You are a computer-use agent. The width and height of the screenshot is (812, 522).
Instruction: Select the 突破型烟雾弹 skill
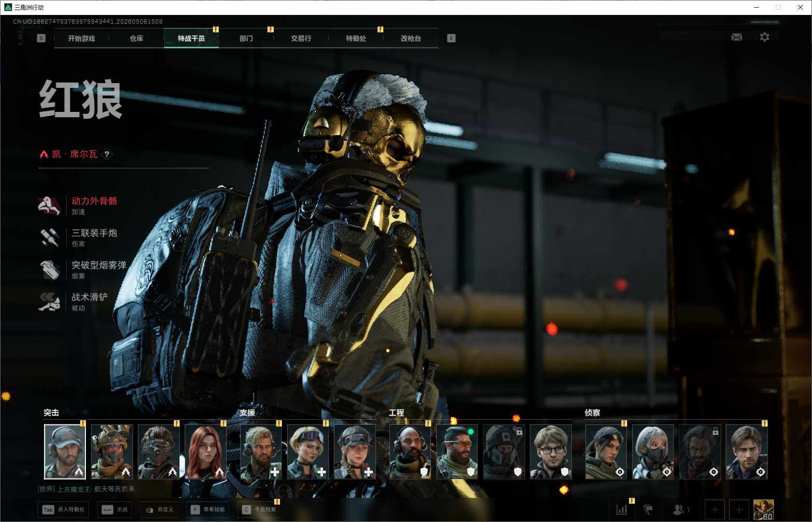point(83,270)
